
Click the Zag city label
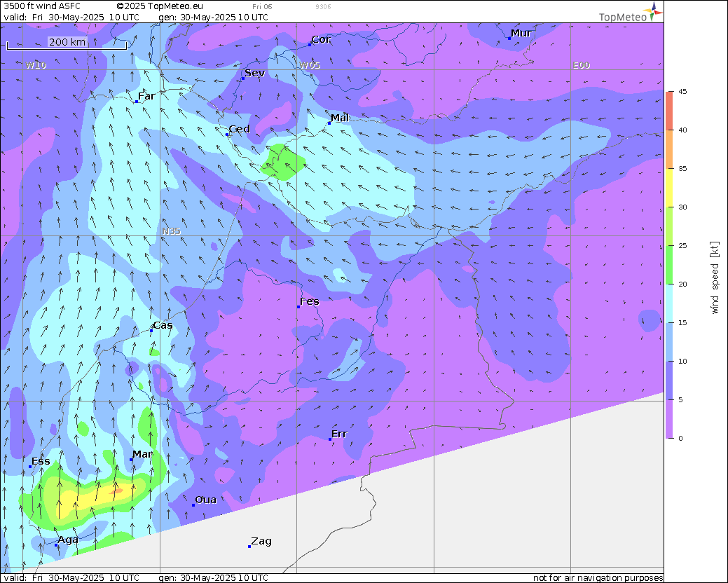coord(261,541)
